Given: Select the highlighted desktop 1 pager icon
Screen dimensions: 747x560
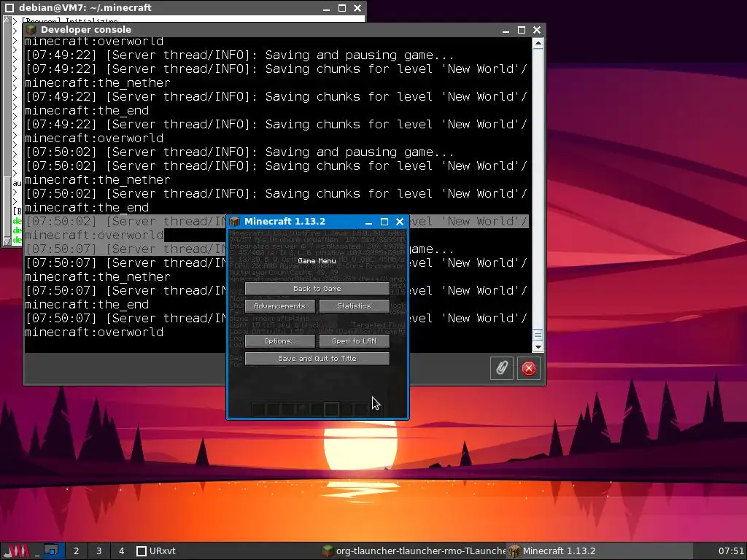Looking at the screenshot, I should click(52, 551).
